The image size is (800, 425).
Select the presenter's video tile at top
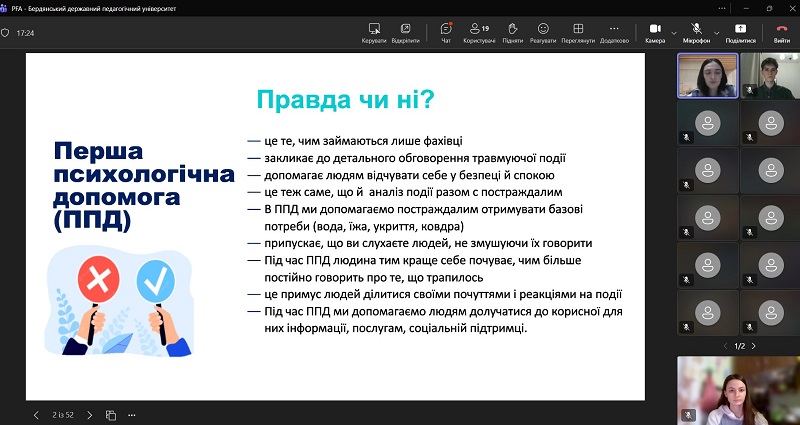708,75
